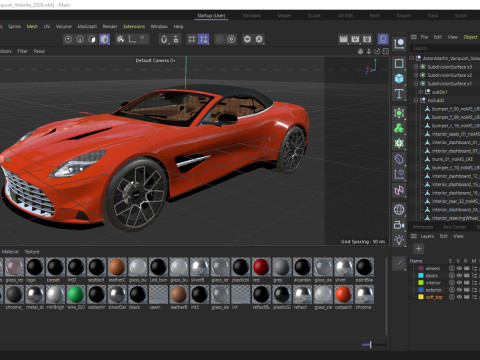
Task: Click the globe Sky/Environment icon
Action: (x=399, y=210)
